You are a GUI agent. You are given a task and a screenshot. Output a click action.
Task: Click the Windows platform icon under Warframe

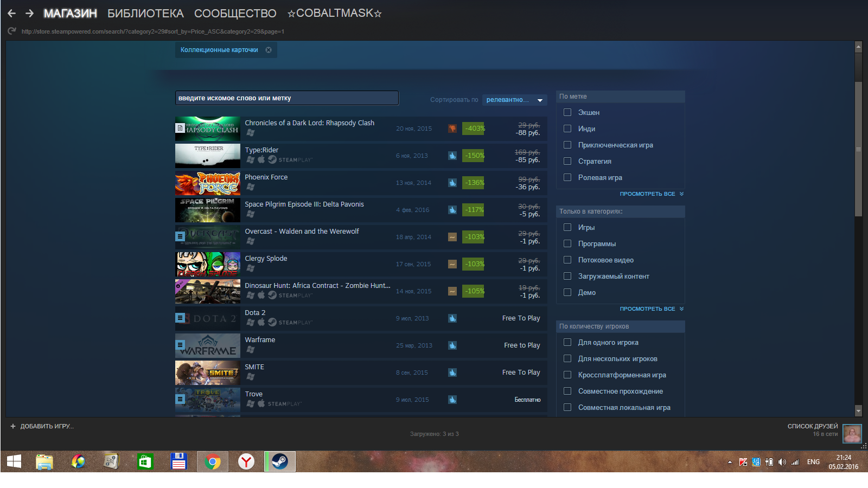pos(250,349)
